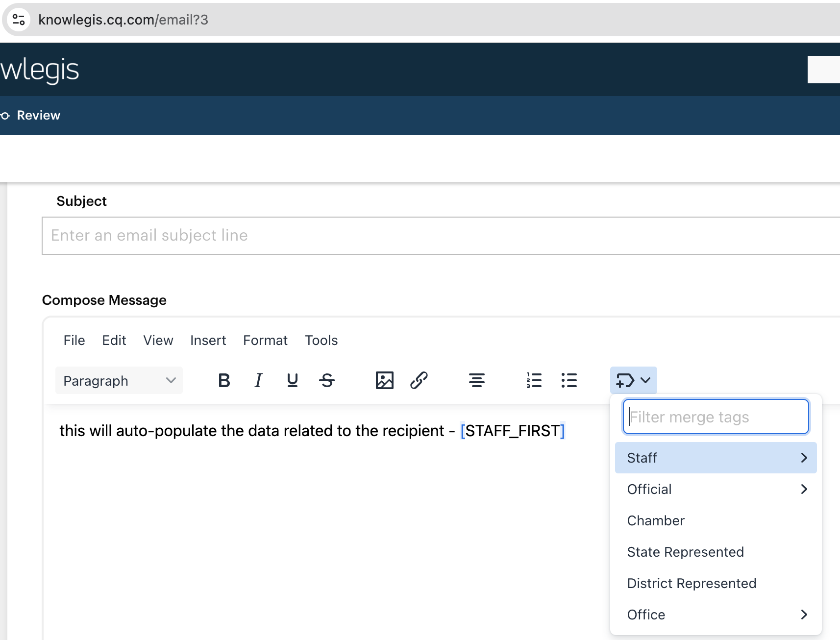Image resolution: width=840 pixels, height=640 pixels.
Task: Toggle underline formatting
Action: click(293, 380)
